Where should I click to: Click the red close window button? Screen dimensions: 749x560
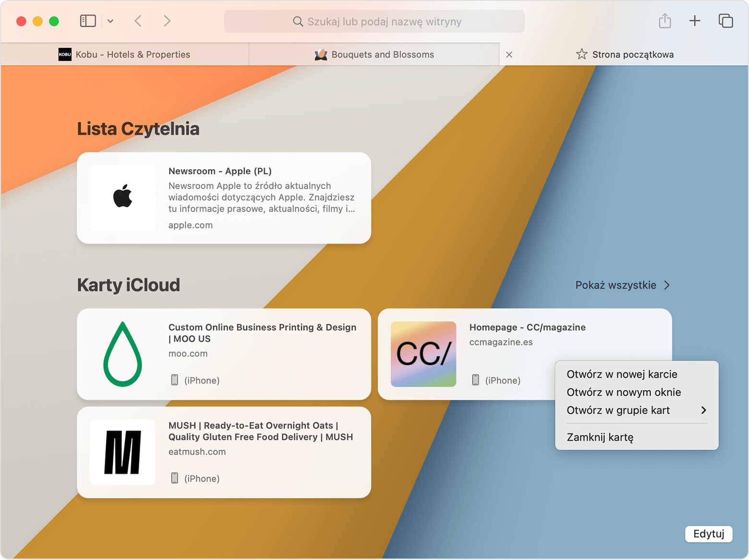[21, 21]
